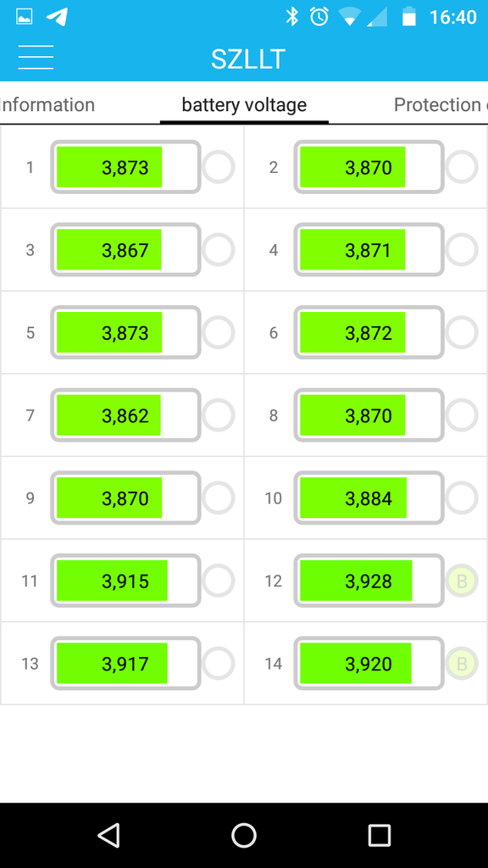Tap cell 3 battery showing 3,867
The height and width of the screenshot is (868, 488).
click(x=125, y=250)
